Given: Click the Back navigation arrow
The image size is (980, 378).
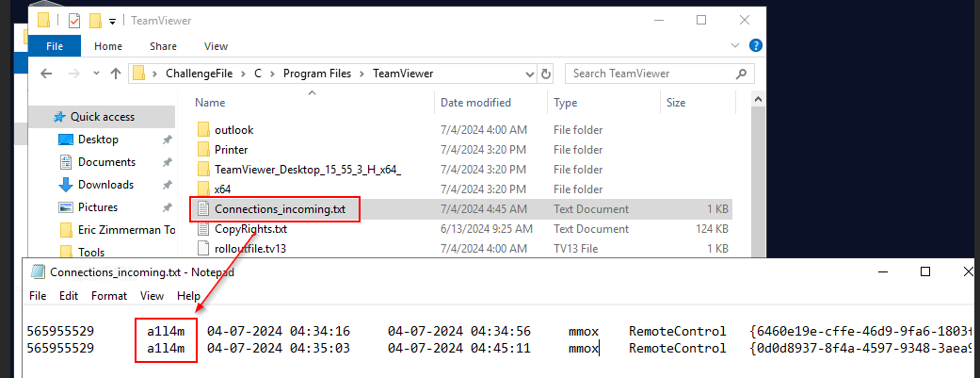Looking at the screenshot, I should (46, 73).
